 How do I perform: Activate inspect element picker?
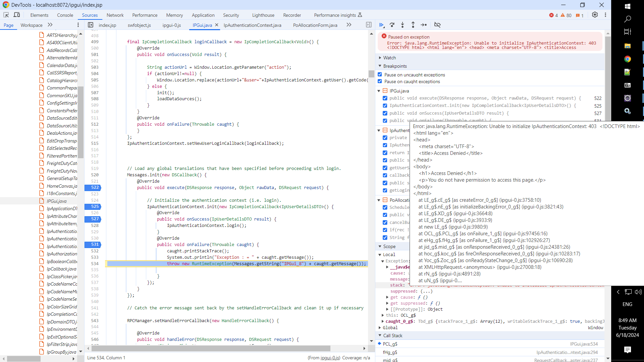tap(6, 15)
